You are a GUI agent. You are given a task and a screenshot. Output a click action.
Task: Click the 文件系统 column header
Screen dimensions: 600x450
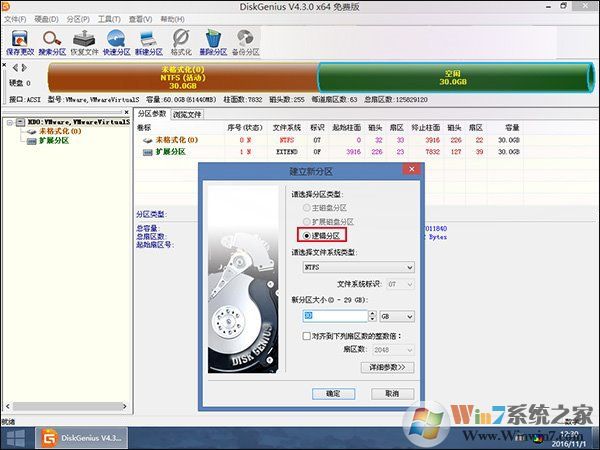click(287, 128)
